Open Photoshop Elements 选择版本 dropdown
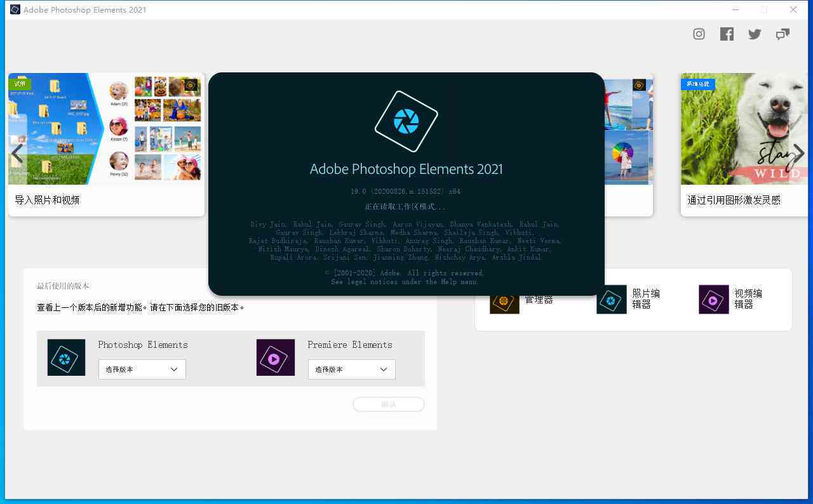The image size is (813, 504). 142,369
